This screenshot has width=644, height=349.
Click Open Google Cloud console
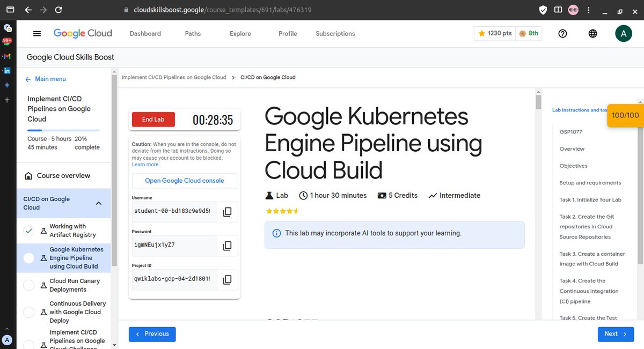(x=185, y=181)
